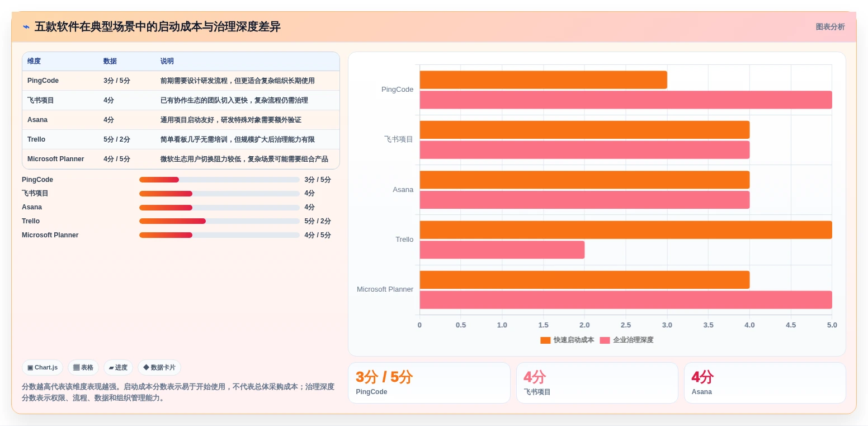868x426 pixels.
Task: Select the PingCode table row name
Action: 43,81
